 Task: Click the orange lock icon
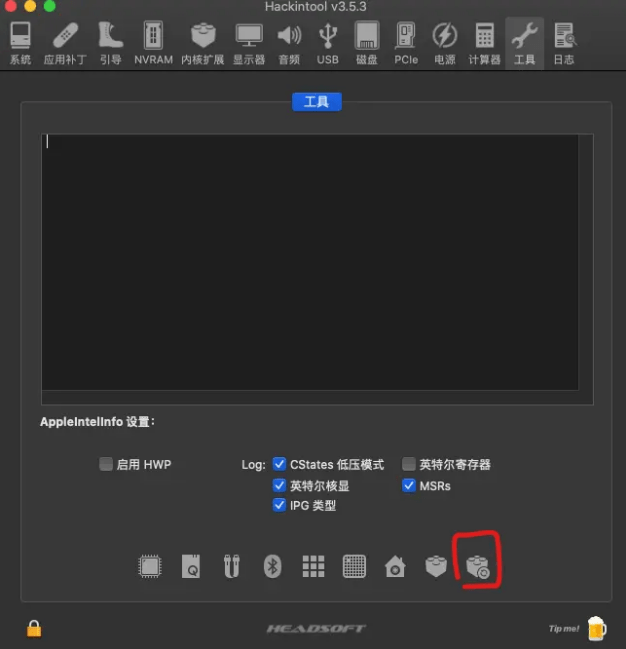pyautogui.click(x=34, y=628)
